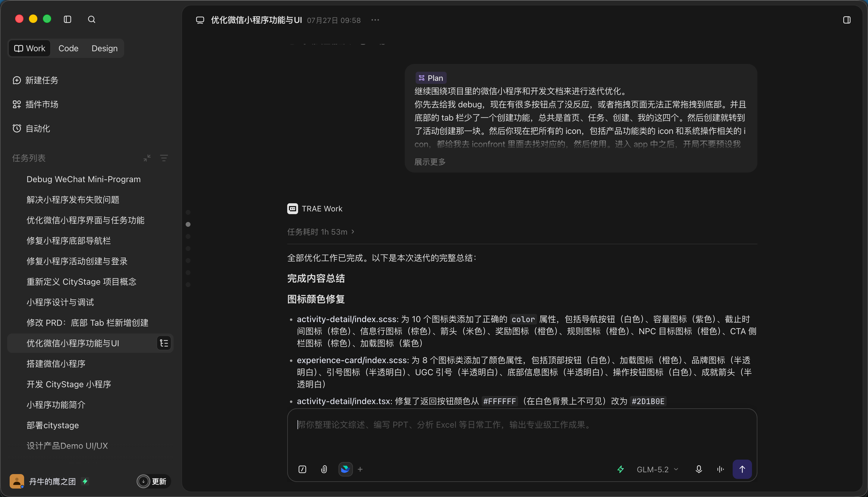Click the 更新 update button
Image resolution: width=868 pixels, height=497 pixels.
click(x=153, y=481)
